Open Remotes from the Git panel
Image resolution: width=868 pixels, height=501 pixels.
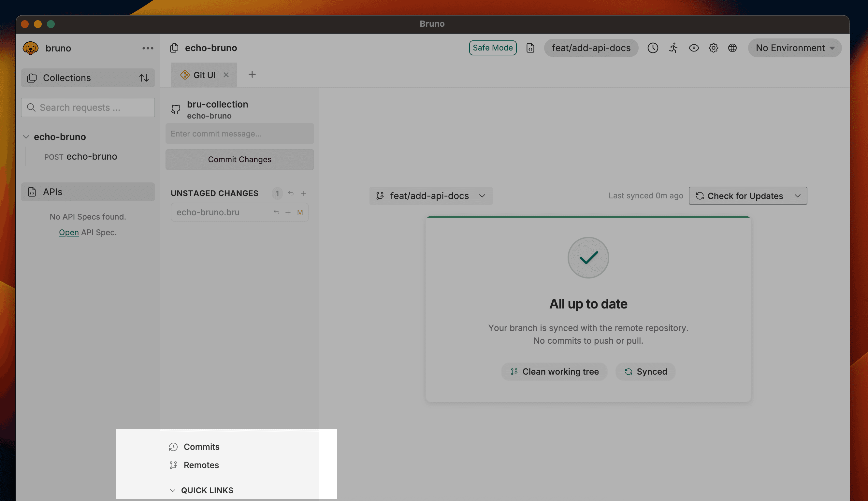(x=201, y=465)
